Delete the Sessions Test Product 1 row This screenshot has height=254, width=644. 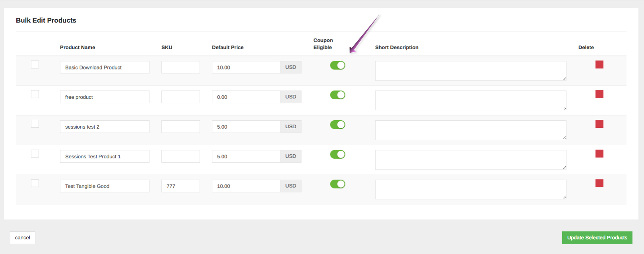click(599, 154)
